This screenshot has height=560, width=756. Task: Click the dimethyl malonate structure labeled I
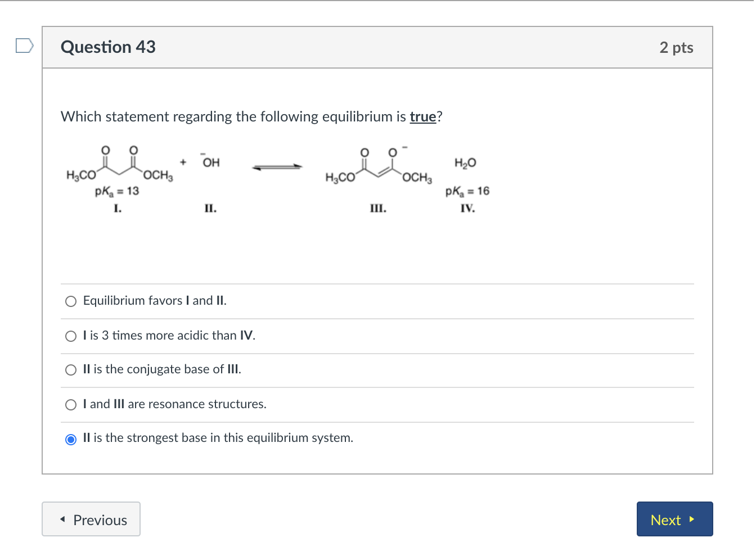tap(119, 164)
